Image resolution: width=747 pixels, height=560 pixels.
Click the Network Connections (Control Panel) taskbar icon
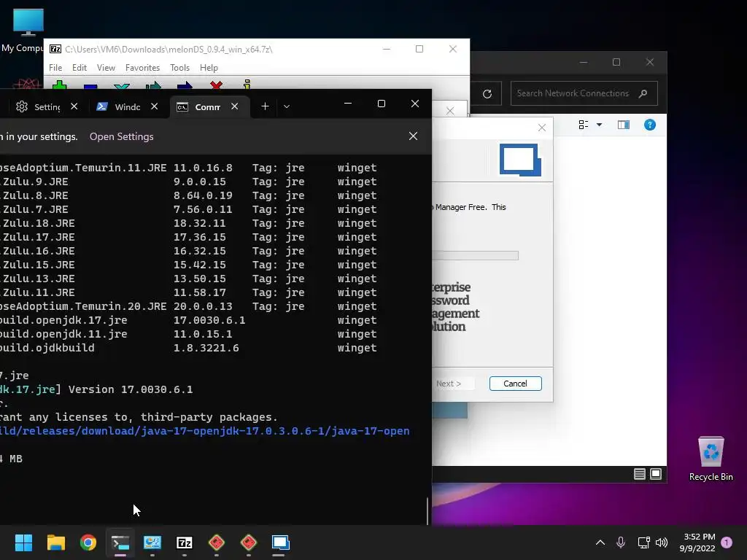click(152, 542)
